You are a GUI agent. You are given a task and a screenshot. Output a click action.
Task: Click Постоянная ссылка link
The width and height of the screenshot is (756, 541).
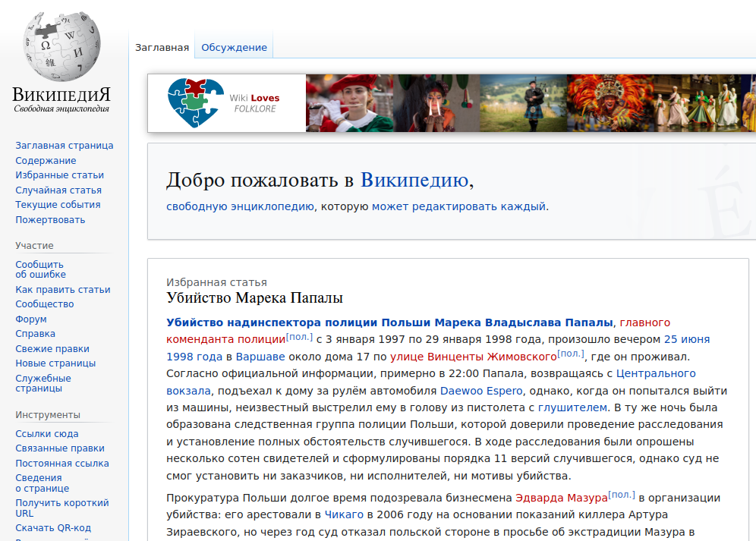(x=62, y=463)
